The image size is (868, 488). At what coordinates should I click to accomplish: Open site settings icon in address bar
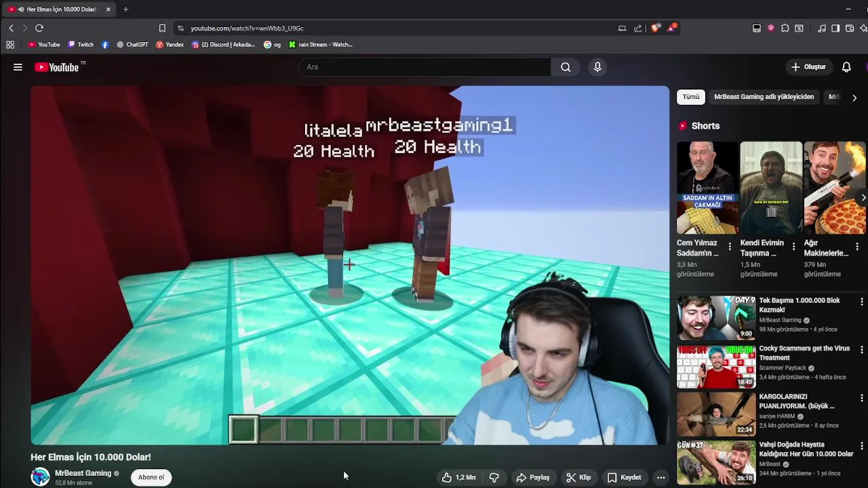tap(180, 28)
